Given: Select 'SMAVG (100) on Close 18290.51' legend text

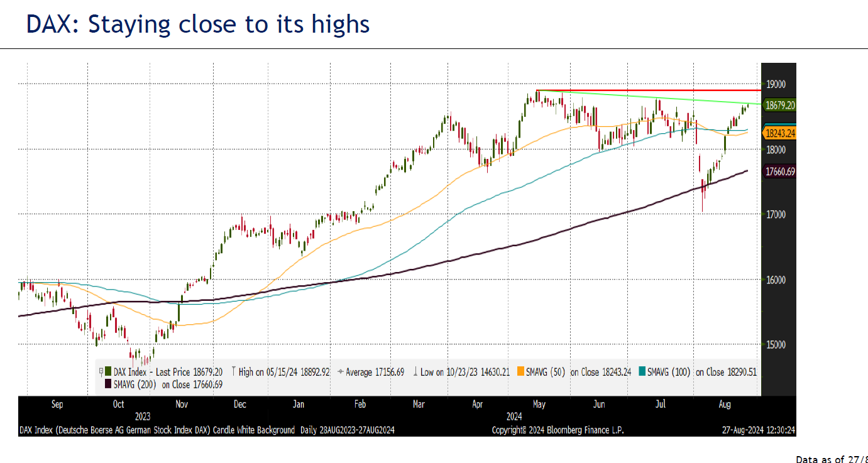Looking at the screenshot, I should 703,372.
